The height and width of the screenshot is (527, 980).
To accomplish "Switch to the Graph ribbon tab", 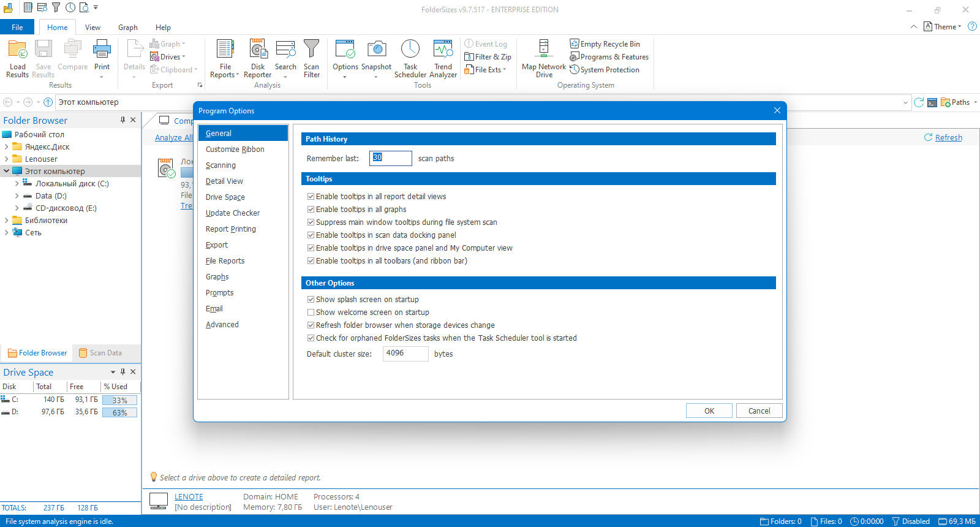I will (x=128, y=28).
